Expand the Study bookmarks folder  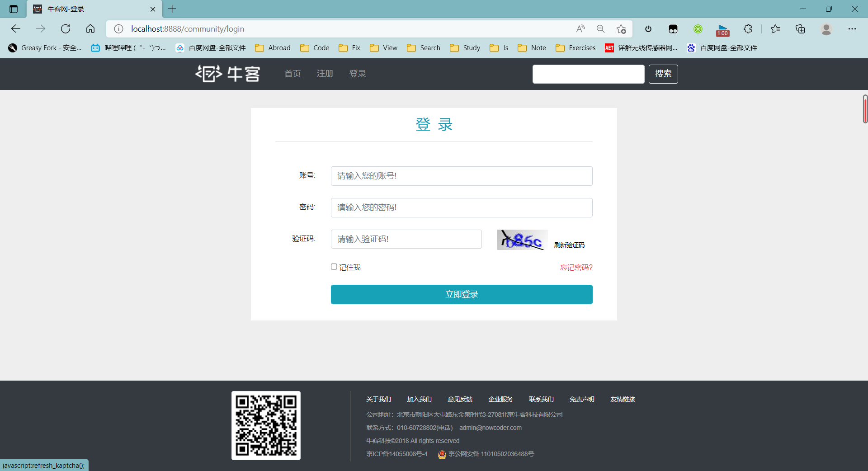465,48
